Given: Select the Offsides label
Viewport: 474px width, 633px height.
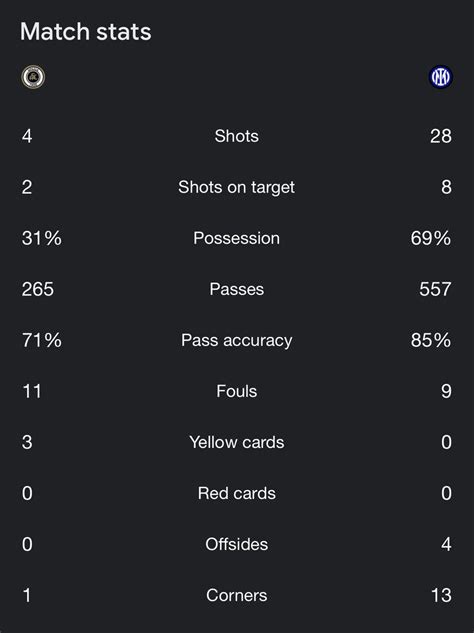Looking at the screenshot, I should (x=237, y=544).
